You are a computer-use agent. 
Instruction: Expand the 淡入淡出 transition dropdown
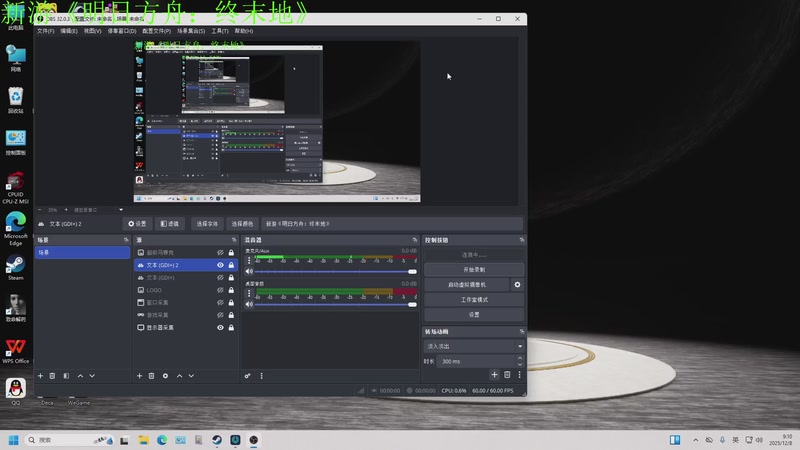473,346
